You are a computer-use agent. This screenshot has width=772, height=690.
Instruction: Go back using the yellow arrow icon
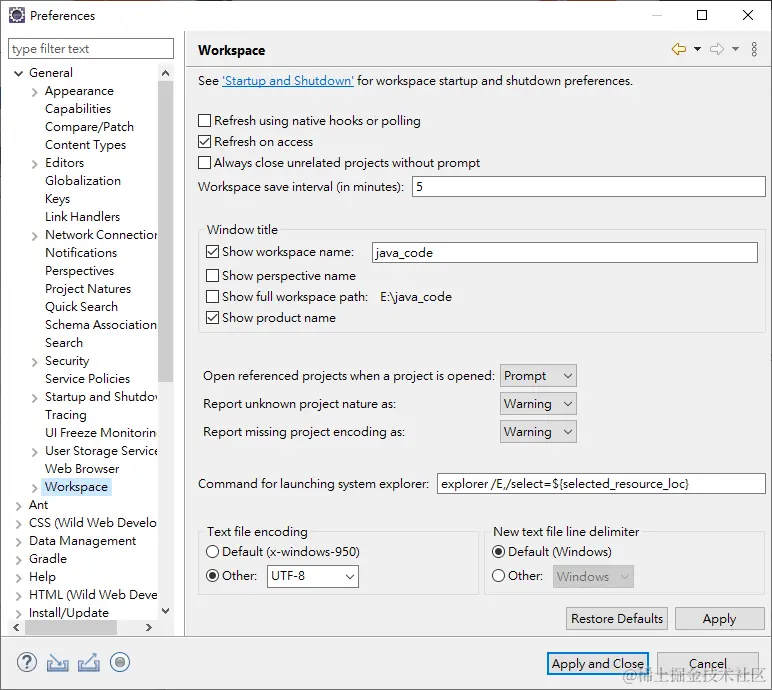[678, 49]
